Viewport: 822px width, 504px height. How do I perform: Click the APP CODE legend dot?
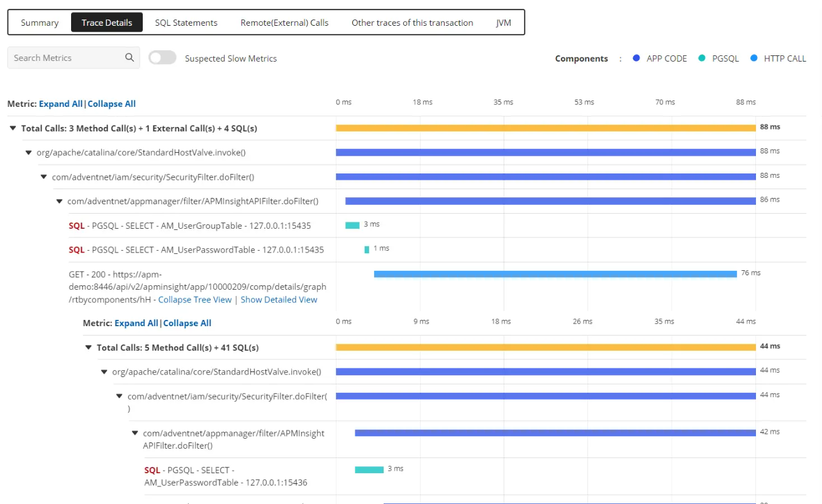click(636, 58)
